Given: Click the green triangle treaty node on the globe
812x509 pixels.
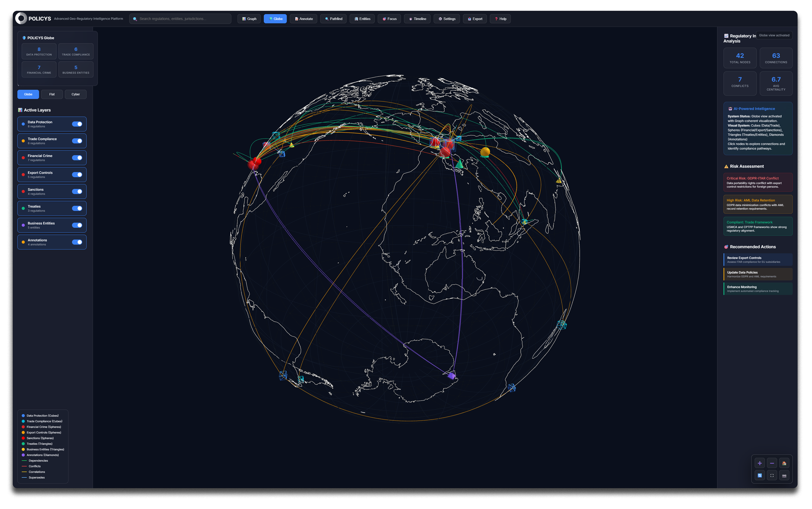Looking at the screenshot, I should (459, 164).
